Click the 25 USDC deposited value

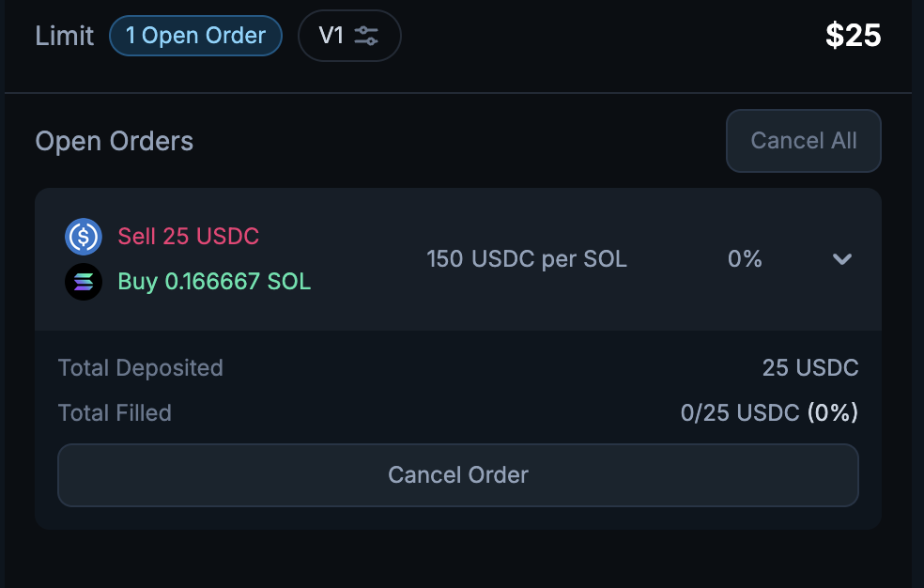(810, 368)
